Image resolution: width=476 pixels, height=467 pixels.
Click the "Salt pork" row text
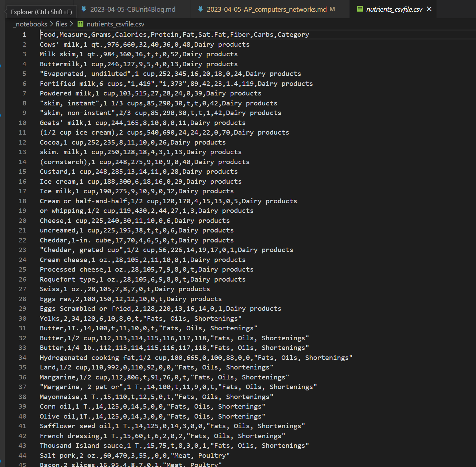(x=135, y=456)
